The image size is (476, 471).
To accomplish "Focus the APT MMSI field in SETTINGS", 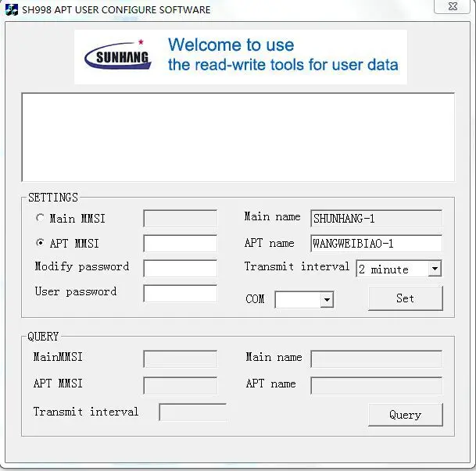I will [x=181, y=243].
